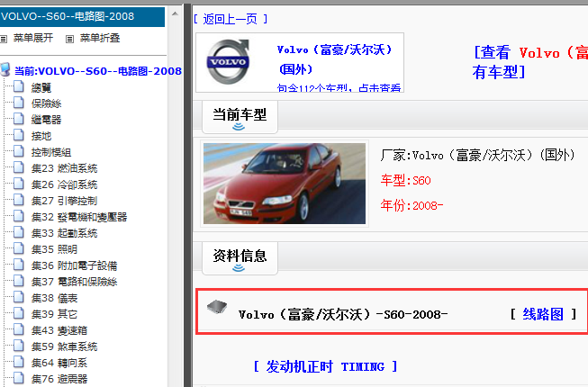Select 集76 避震器 in the tree

pos(59,379)
